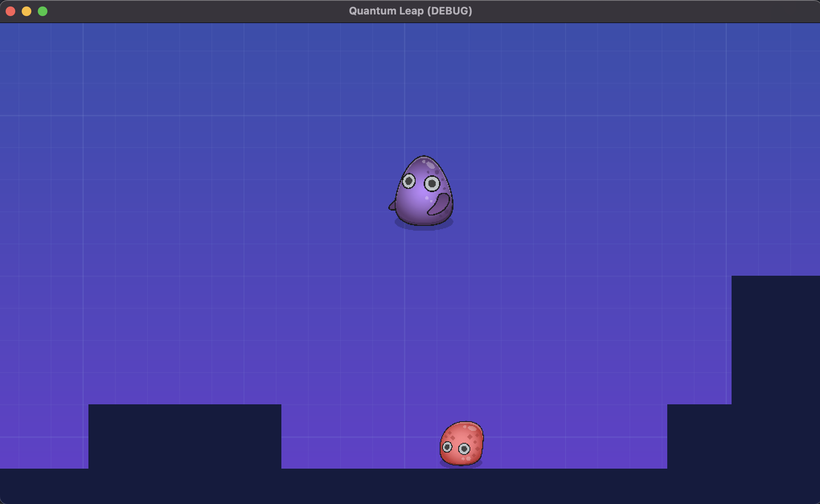Select the dark platform block on left
Viewport: 820px width, 504px height.
pyautogui.click(x=184, y=436)
